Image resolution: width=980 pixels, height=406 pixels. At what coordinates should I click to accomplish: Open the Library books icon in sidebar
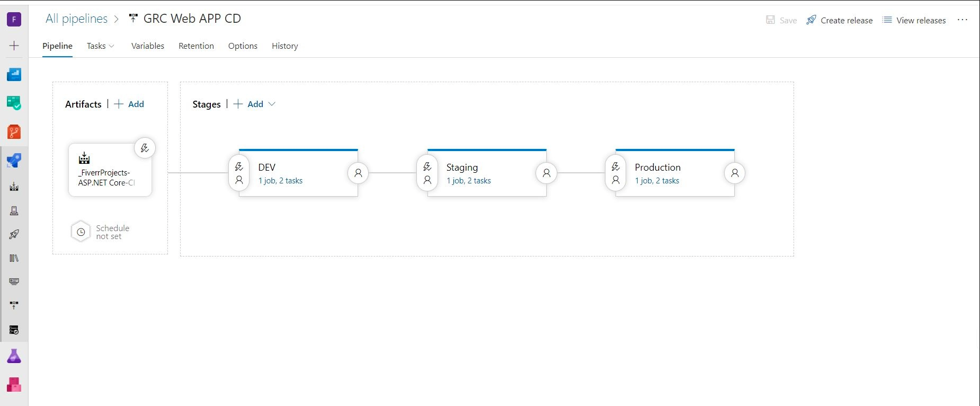tap(14, 258)
